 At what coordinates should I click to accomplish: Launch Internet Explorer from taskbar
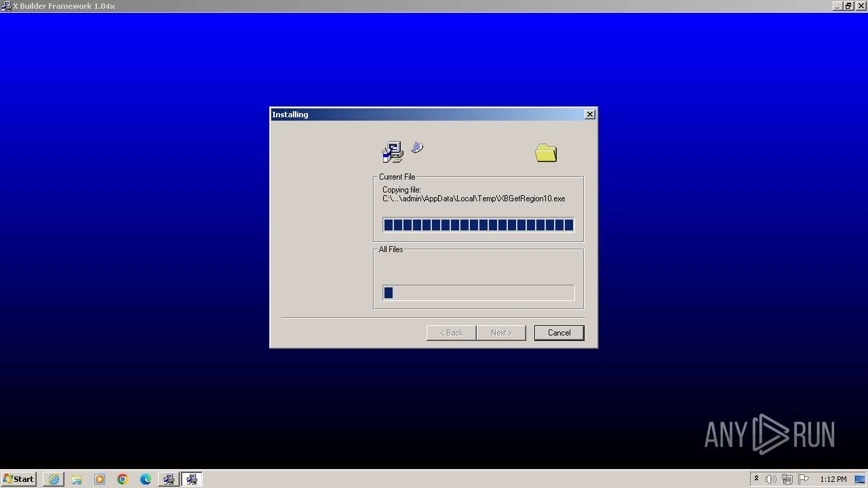point(54,479)
